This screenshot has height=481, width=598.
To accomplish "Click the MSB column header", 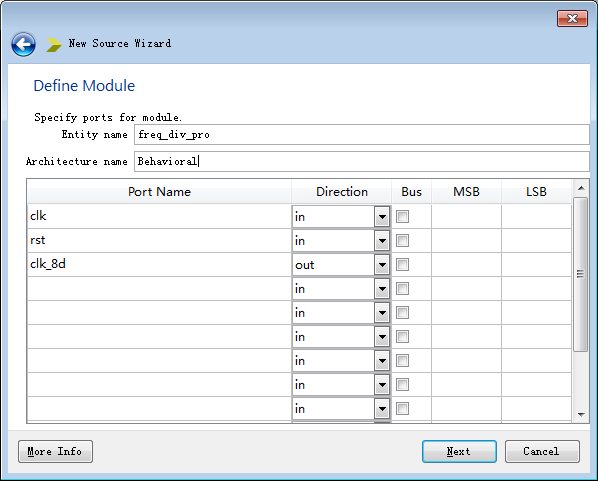I will coord(466,191).
